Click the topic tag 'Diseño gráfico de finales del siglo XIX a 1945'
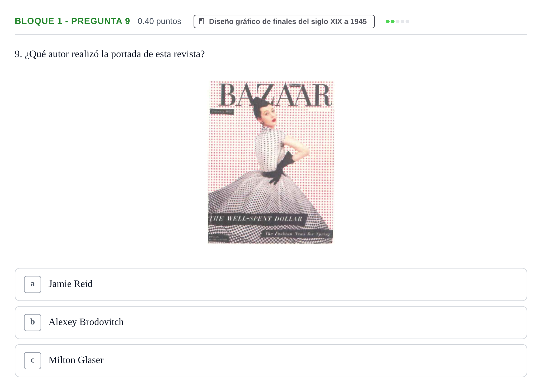Viewport: 542px width, 392px height. pos(284,22)
